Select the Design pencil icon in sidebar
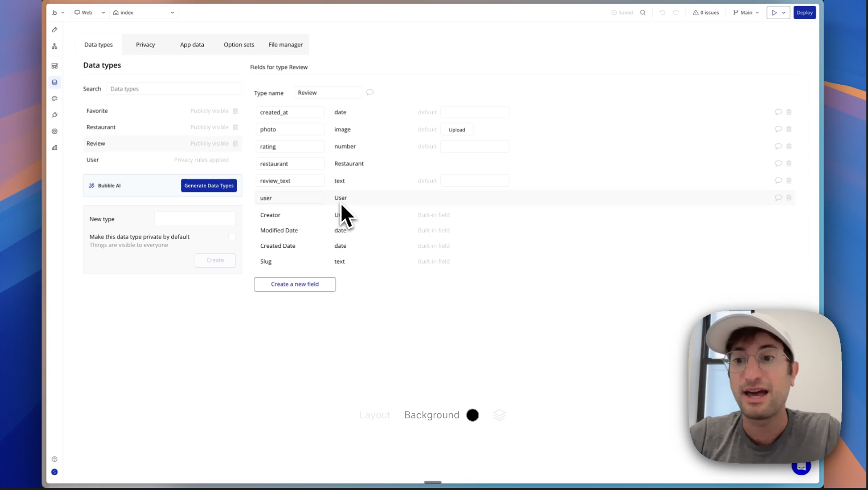Screen dimensions: 868x490 click(x=55, y=29)
